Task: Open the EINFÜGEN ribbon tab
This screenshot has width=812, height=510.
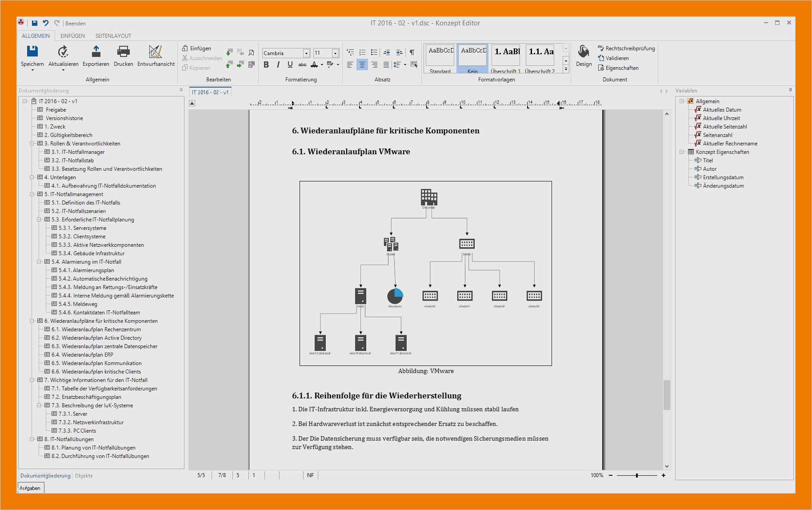Action: pyautogui.click(x=72, y=36)
